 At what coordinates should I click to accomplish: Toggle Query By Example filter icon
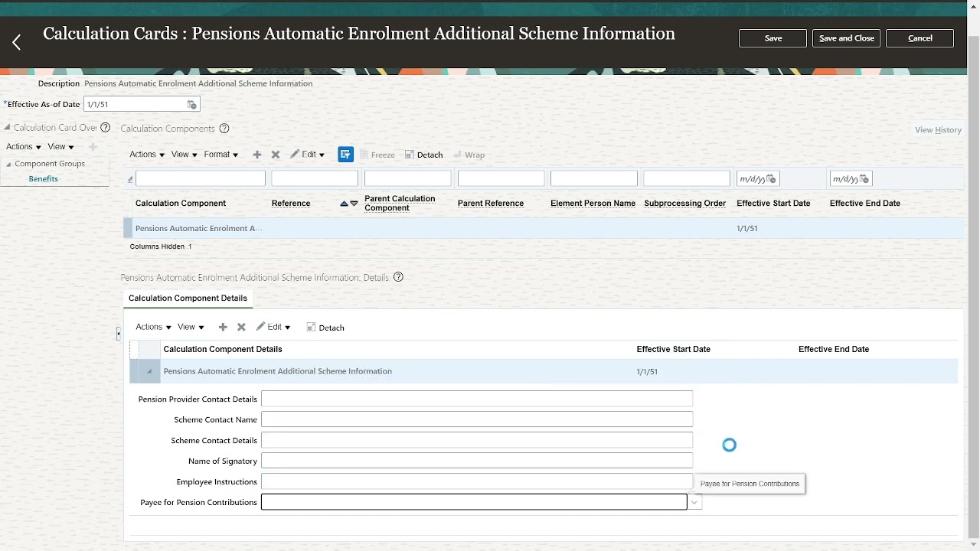345,155
